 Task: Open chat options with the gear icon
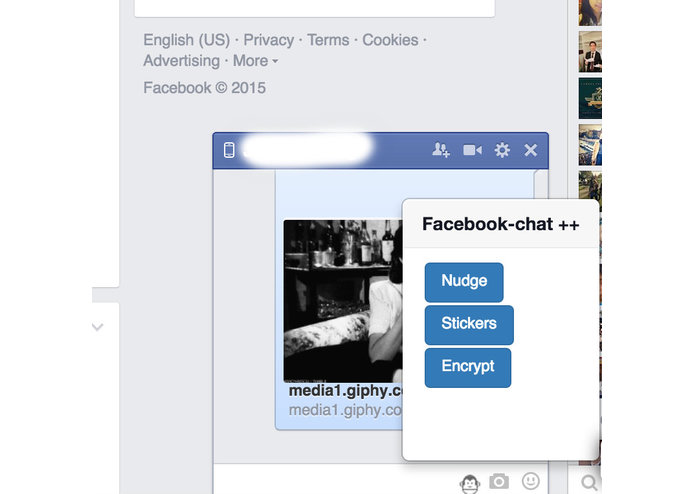pos(502,150)
